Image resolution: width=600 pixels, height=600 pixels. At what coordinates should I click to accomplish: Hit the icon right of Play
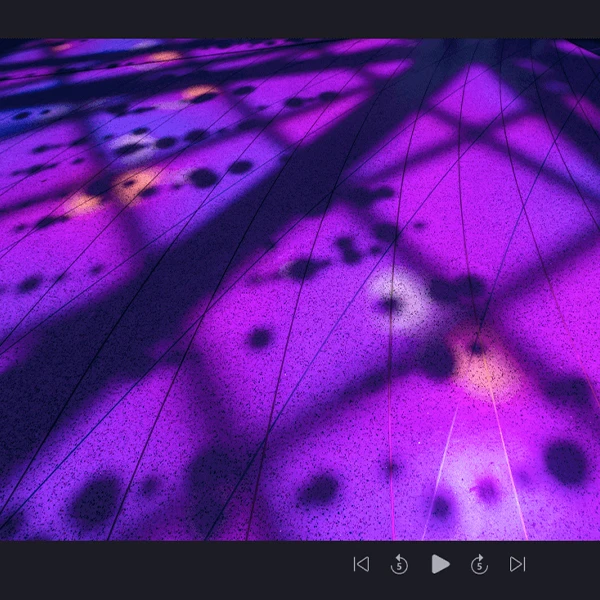[479, 564]
